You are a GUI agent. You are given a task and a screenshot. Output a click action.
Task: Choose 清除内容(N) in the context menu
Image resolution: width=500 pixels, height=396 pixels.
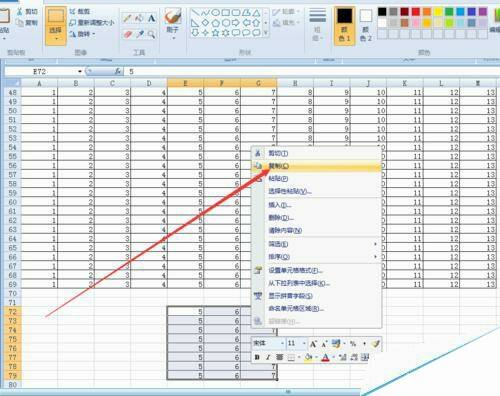316,230
